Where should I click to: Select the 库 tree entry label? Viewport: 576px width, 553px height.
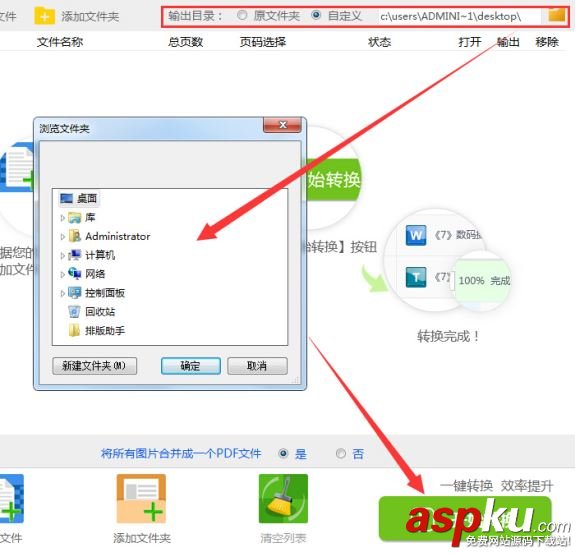[90, 218]
